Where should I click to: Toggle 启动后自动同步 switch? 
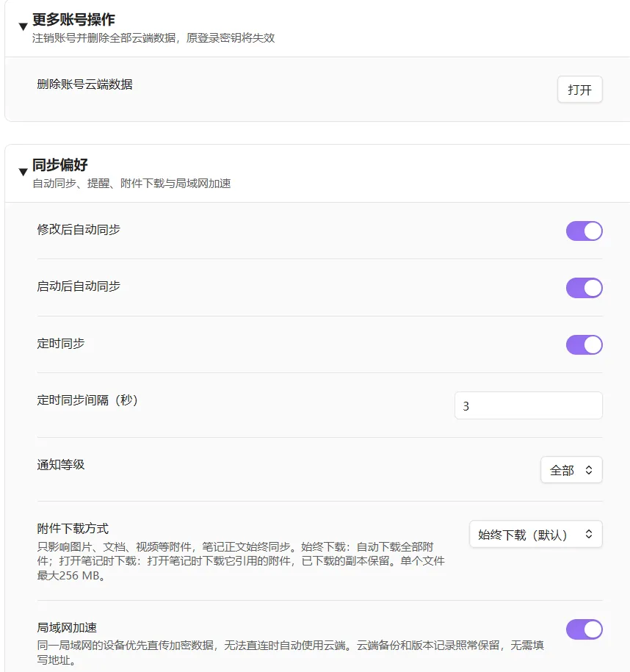584,288
